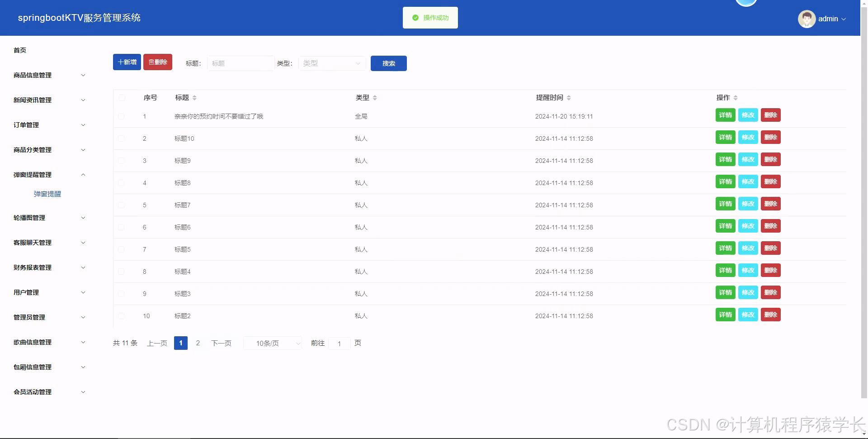Image resolution: width=868 pixels, height=439 pixels.
Task: Click the sort arrows on 类型 column
Action: [x=374, y=97]
